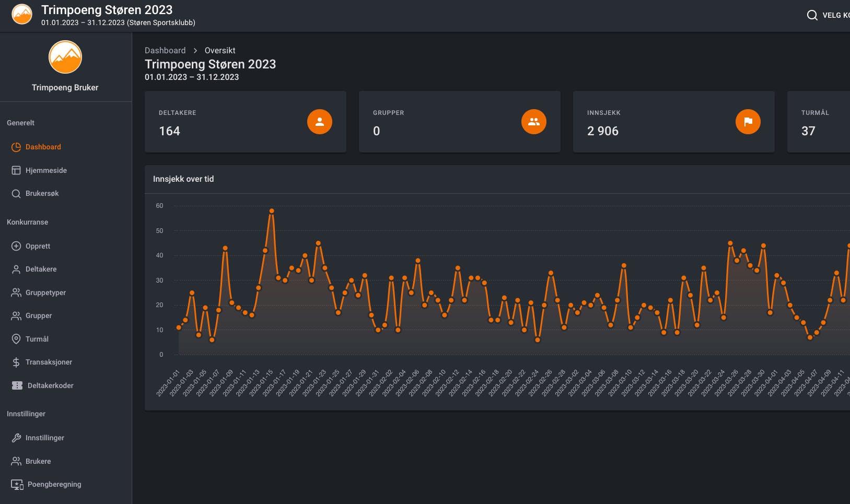Open the Opprett menu item

coord(38,246)
